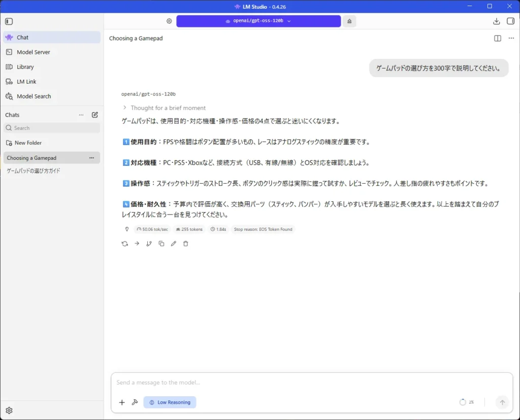Screen dimensions: 520x420
Task: Open app settings gear at sidebar bottom
Action: tap(9, 411)
